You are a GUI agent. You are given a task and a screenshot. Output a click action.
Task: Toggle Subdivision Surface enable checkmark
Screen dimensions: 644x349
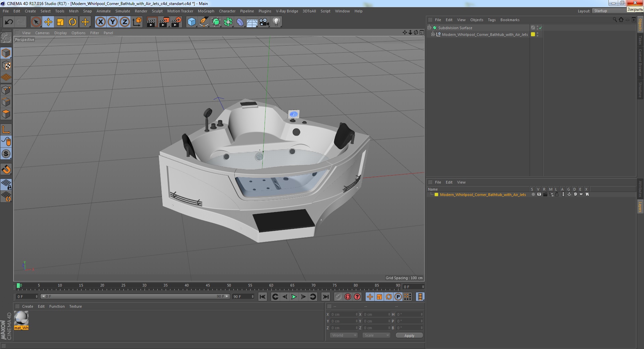[x=540, y=28]
